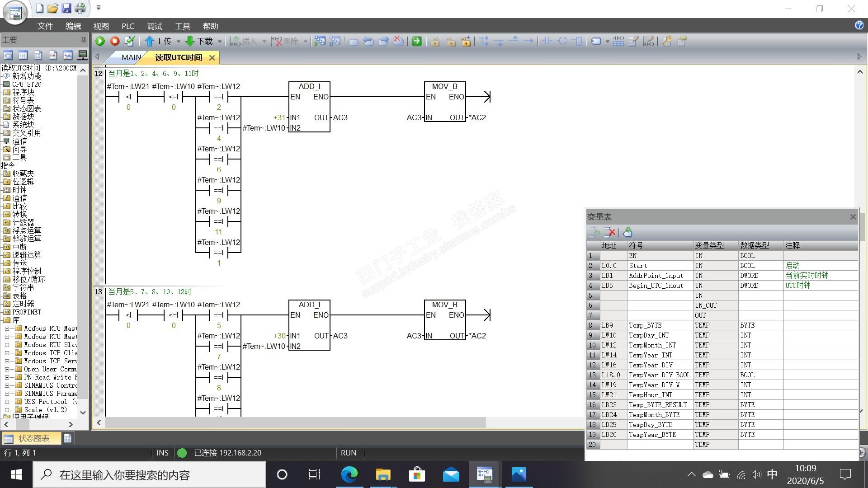Select 比较 in the instruction tree
This screenshot has width=868, height=488.
click(x=19, y=206)
